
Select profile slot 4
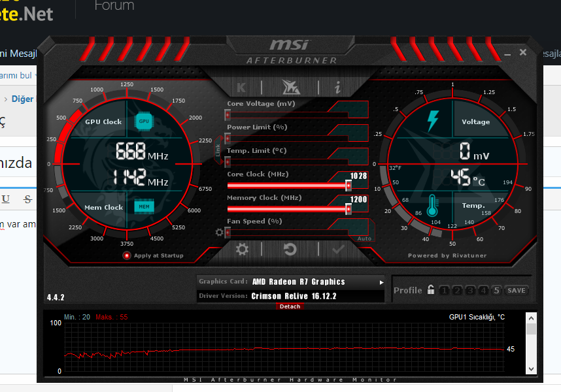[x=483, y=290]
